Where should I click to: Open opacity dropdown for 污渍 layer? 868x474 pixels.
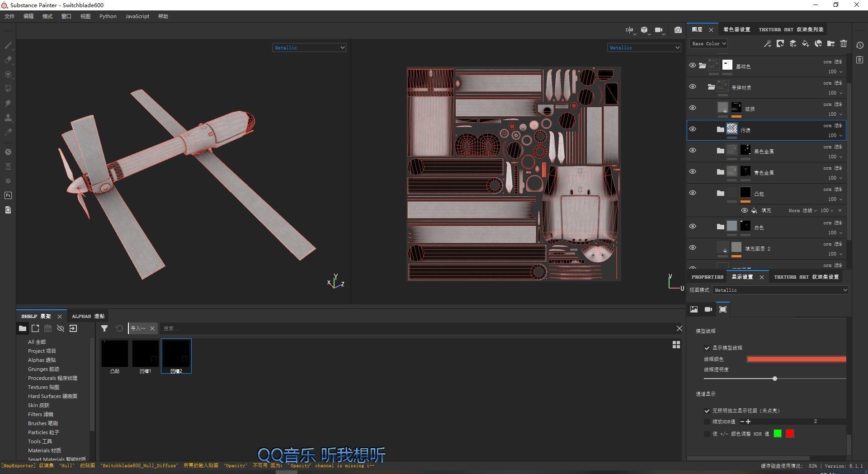click(835, 135)
